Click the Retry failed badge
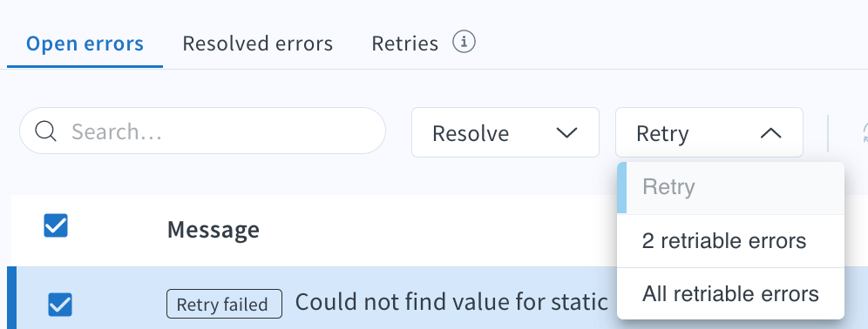 (x=224, y=304)
